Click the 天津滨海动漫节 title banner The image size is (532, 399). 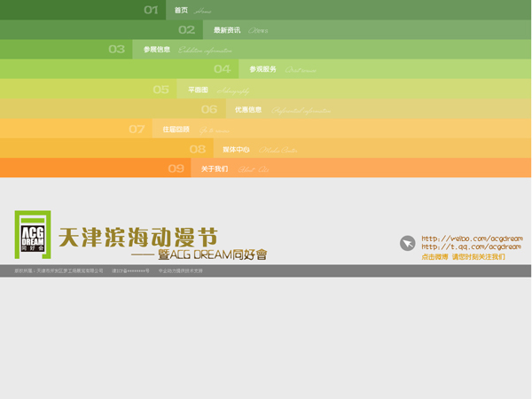coord(138,237)
